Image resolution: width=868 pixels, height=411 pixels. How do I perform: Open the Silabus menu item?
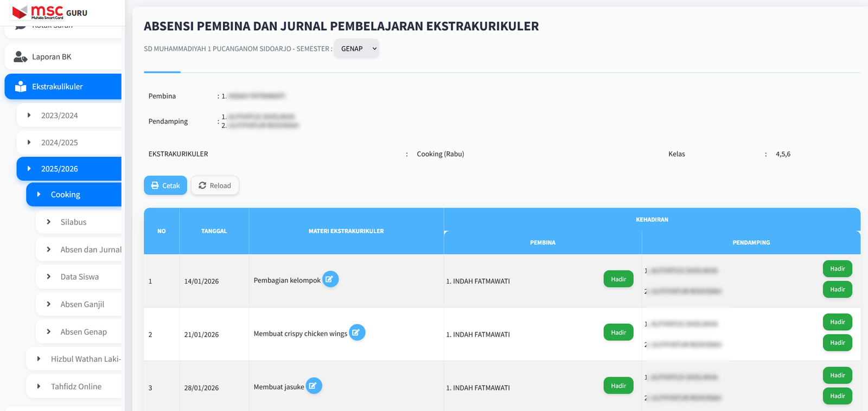point(79,222)
